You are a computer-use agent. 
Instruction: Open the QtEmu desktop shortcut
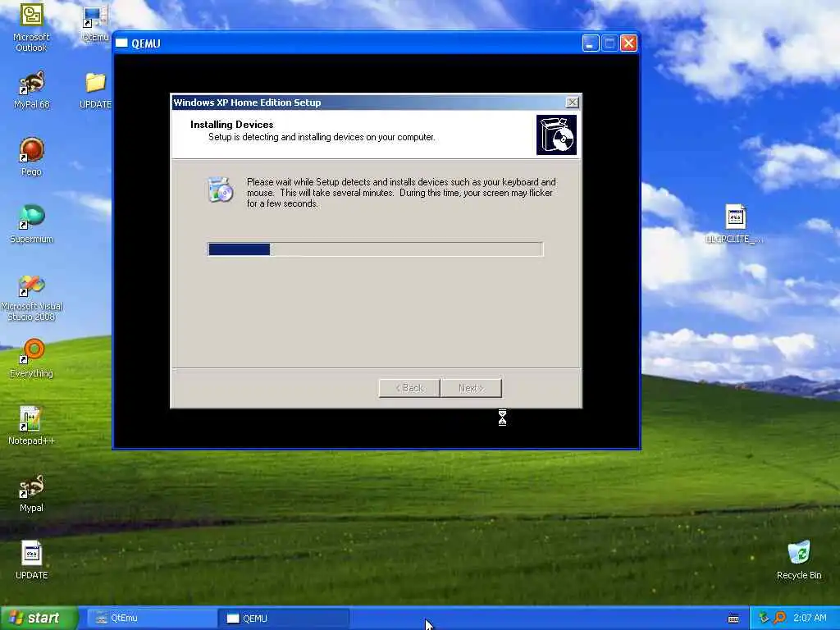click(95, 24)
